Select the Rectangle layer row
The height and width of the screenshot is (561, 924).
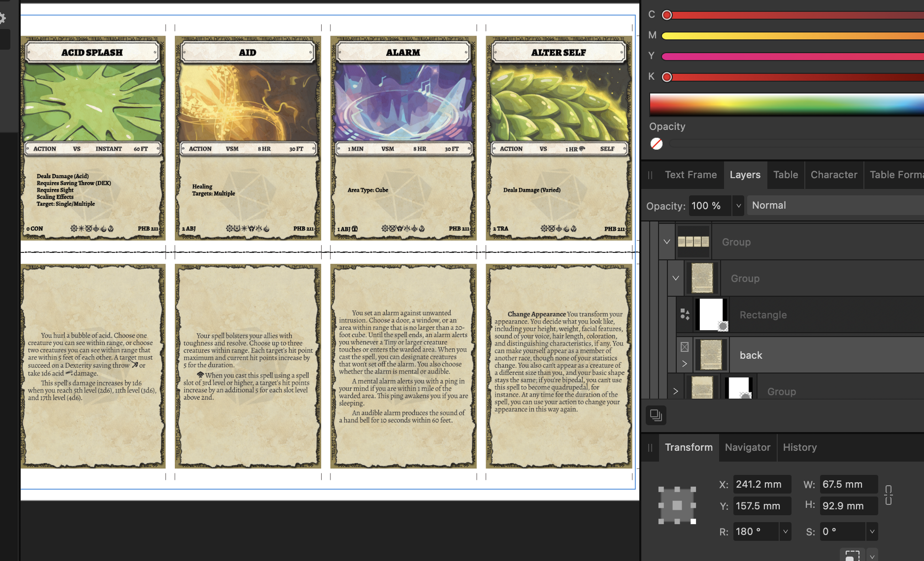point(800,314)
